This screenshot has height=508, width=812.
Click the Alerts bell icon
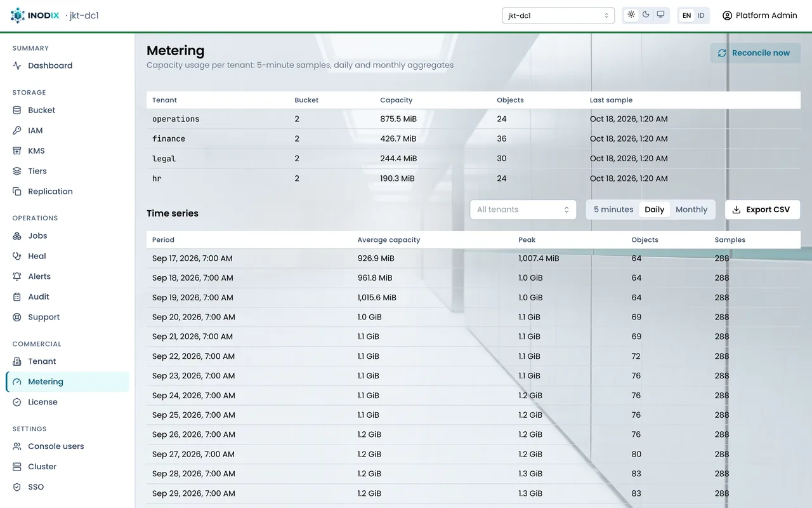tap(17, 276)
